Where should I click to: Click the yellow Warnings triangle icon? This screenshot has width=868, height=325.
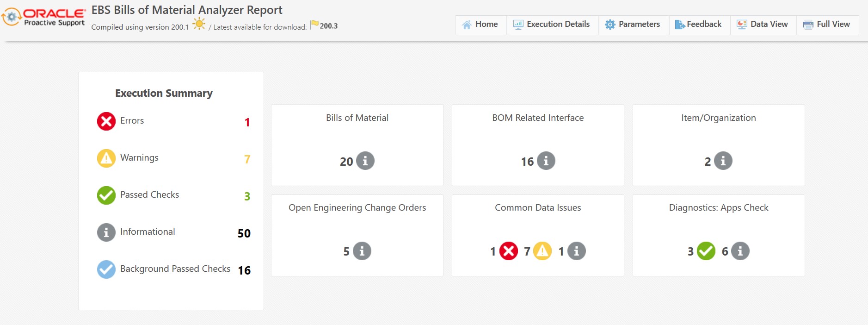(x=106, y=158)
